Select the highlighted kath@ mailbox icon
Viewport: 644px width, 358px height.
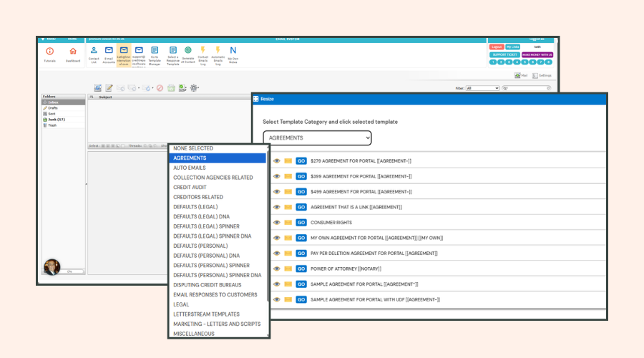point(124,50)
